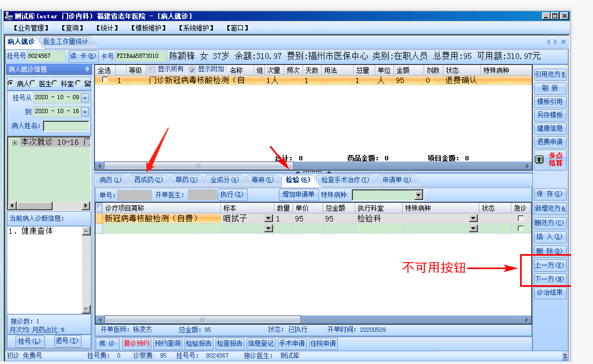Switch to the 申请单(8) tab
This screenshot has width=593, height=364.
(x=396, y=180)
